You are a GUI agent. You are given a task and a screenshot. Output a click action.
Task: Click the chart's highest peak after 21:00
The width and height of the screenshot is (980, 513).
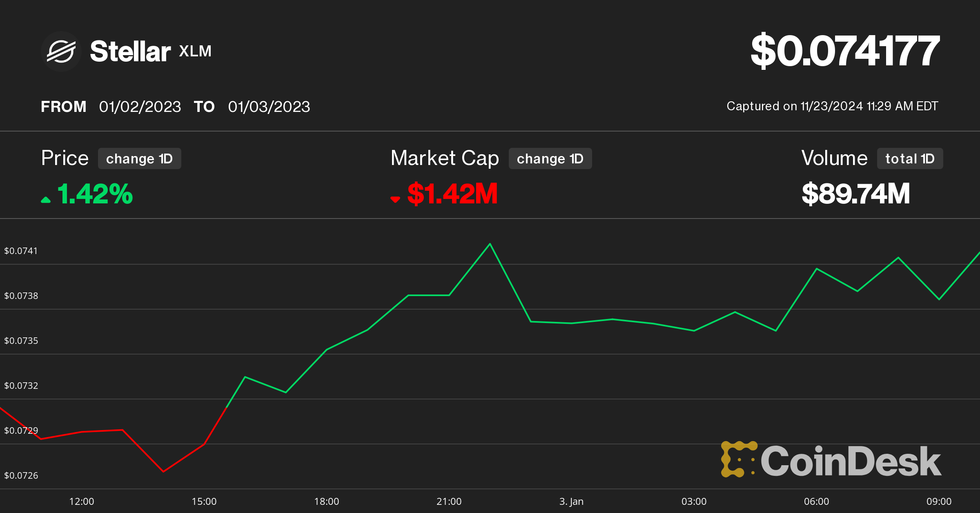coord(490,244)
